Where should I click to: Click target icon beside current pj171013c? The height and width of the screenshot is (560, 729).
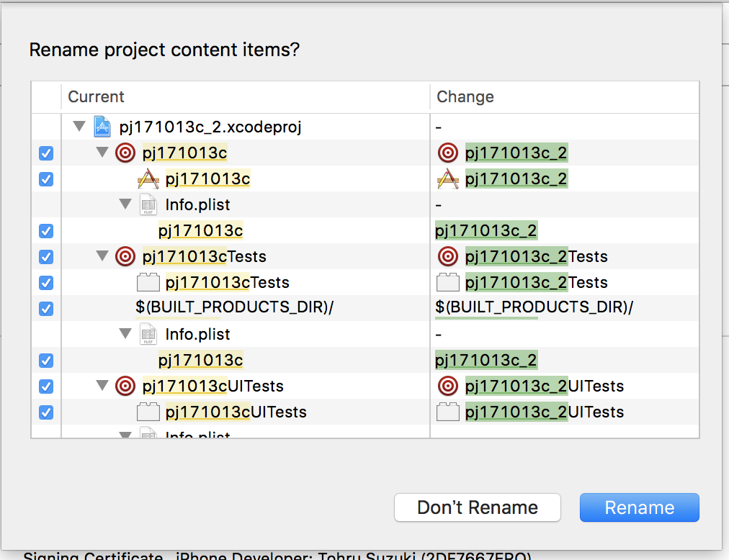[125, 153]
